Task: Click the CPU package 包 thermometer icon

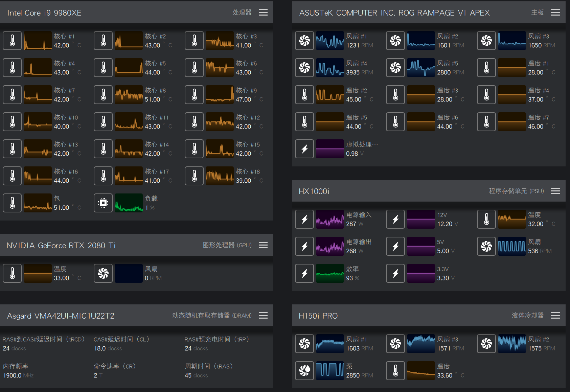Action: (x=12, y=203)
